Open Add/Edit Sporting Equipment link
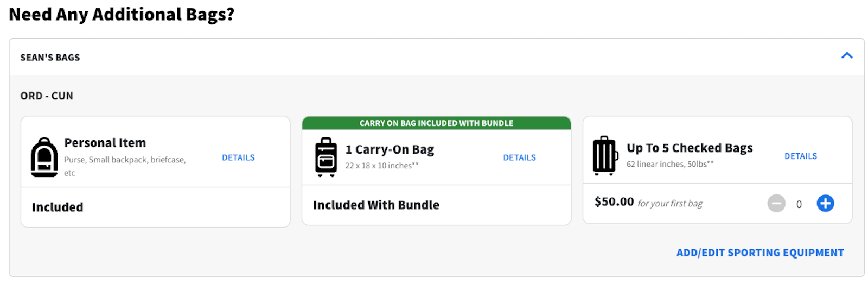868x290 pixels. tap(759, 253)
